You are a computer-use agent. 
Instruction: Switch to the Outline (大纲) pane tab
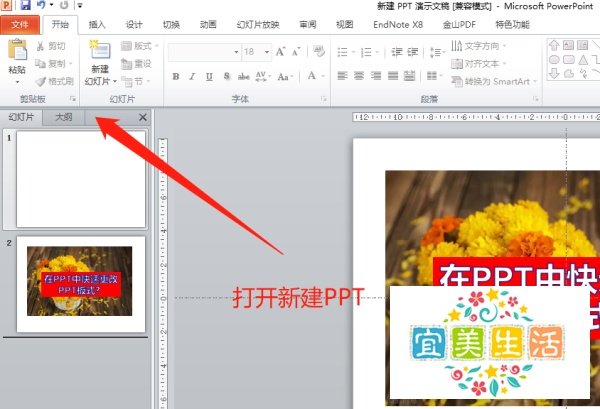pyautogui.click(x=64, y=117)
